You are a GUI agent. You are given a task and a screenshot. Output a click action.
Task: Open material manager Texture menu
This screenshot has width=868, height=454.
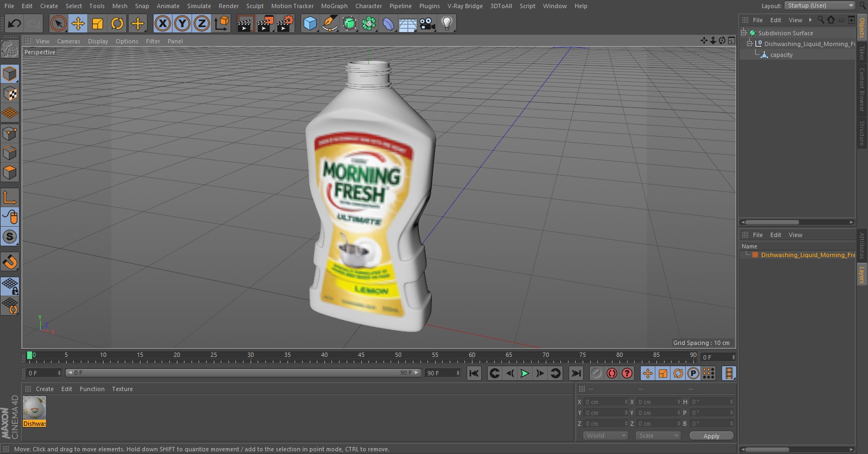tap(122, 389)
